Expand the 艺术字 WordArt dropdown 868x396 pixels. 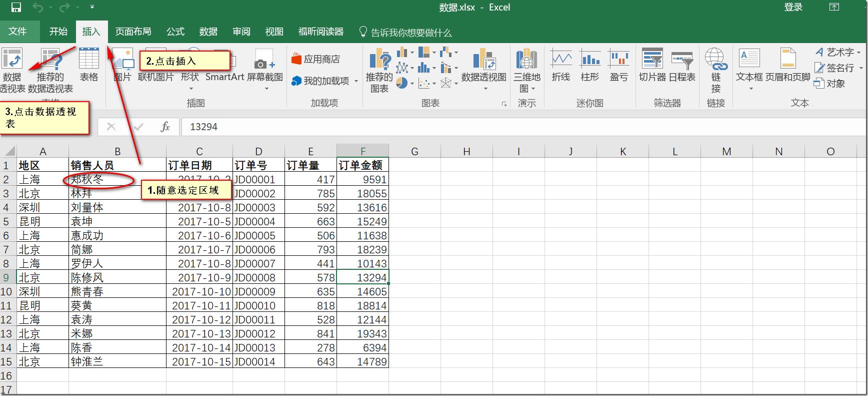(859, 53)
